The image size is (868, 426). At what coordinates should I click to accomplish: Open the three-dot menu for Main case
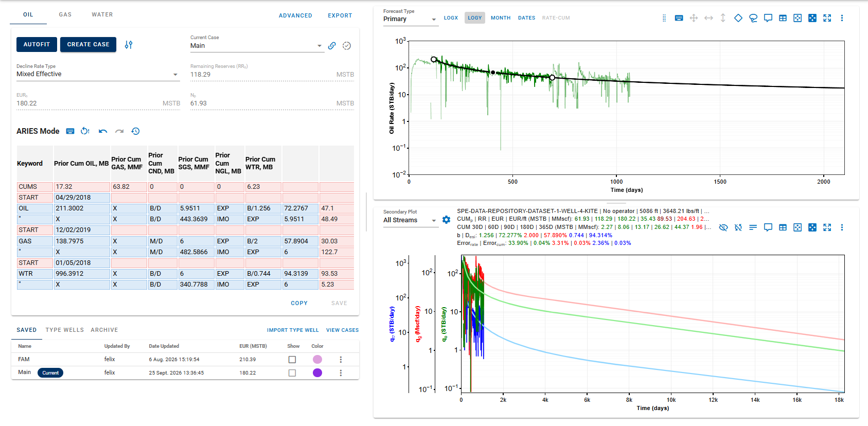tap(341, 373)
